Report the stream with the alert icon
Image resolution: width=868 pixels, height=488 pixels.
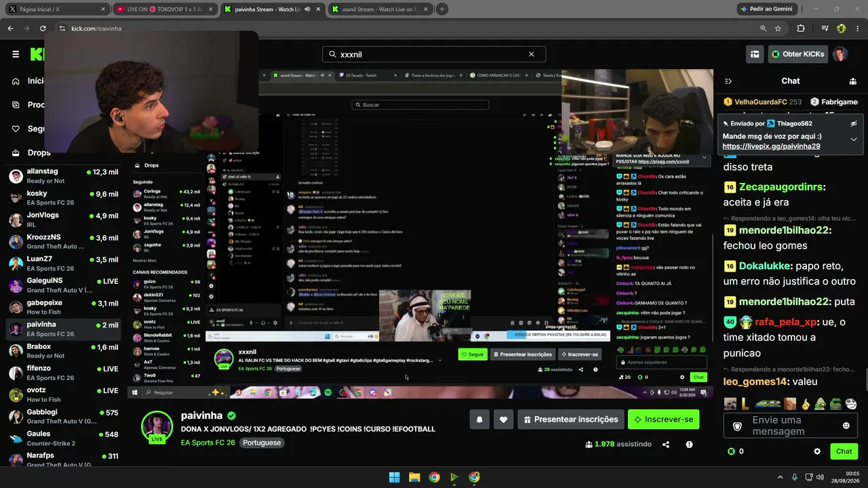pyautogui.click(x=689, y=445)
